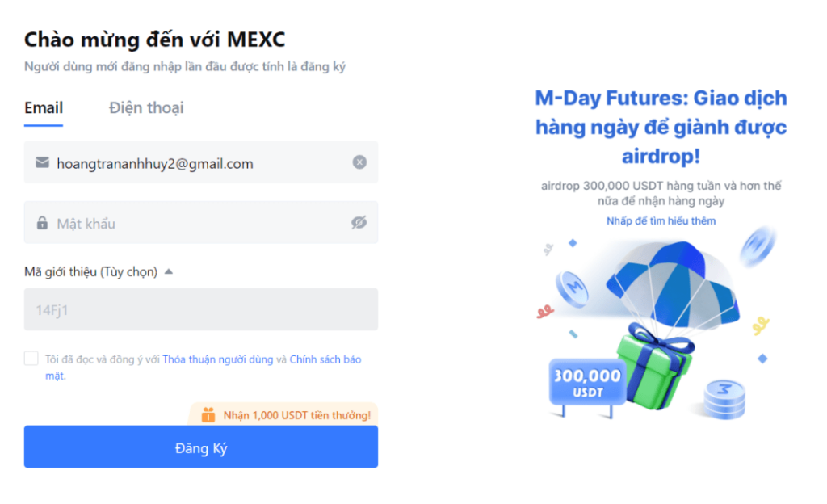The height and width of the screenshot is (504, 827).
Task: Switch to the Email tab
Action: (x=44, y=108)
